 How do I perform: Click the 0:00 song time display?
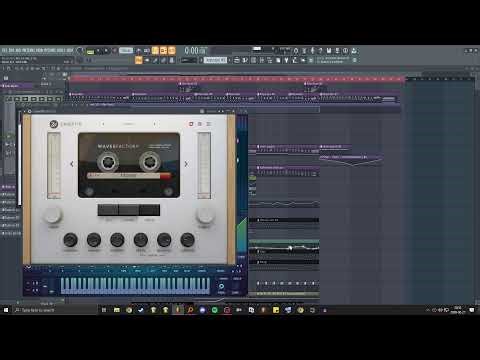(196, 51)
